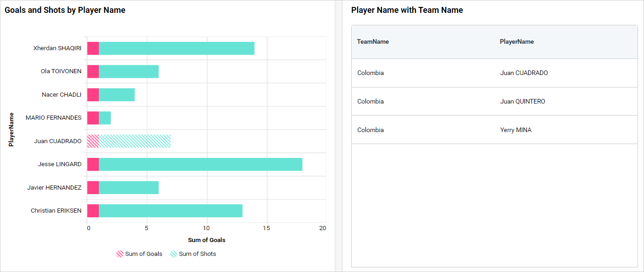Click Colombia cell in first table row
The image size is (644, 272).
click(x=370, y=73)
